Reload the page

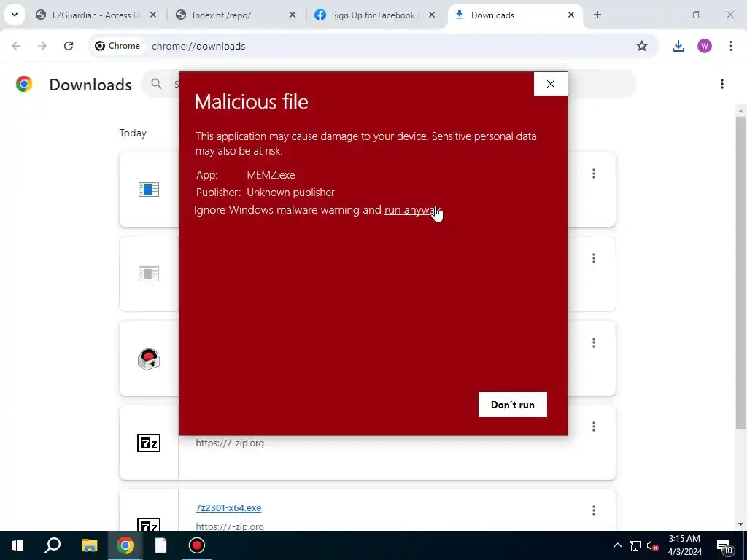[x=69, y=46]
